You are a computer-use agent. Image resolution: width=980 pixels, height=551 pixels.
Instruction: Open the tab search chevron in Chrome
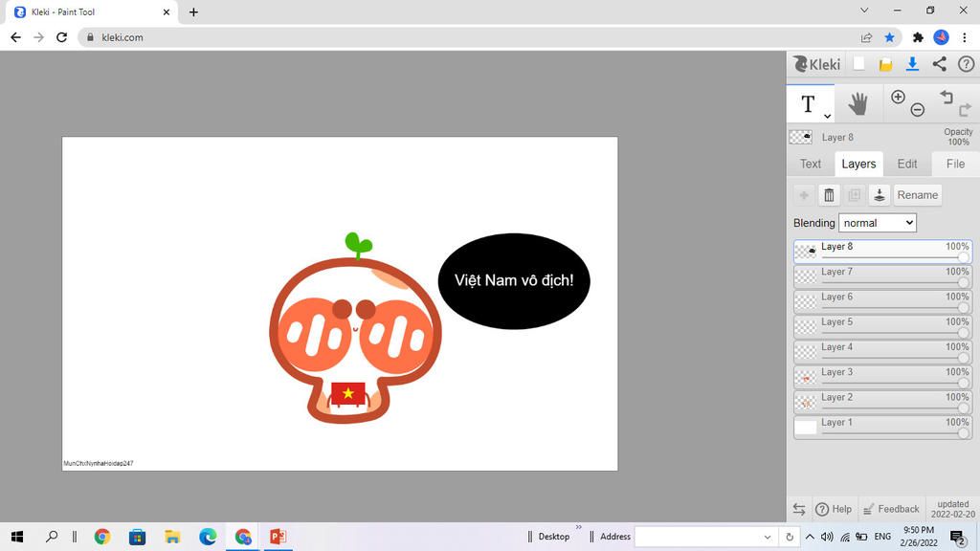pos(864,10)
